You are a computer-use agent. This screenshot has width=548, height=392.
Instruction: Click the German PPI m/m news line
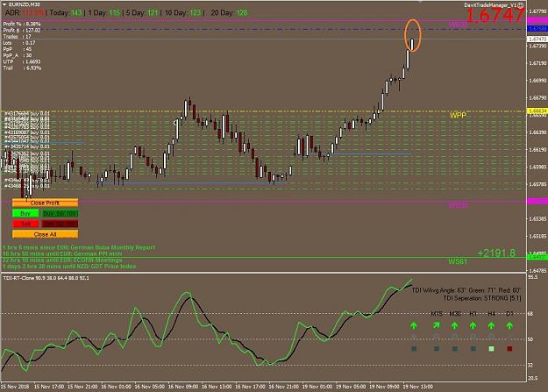point(62,253)
